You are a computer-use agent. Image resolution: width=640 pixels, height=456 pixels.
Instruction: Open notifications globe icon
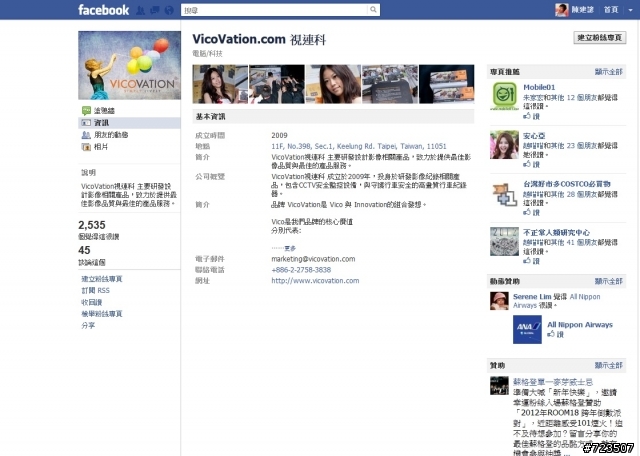[169, 10]
